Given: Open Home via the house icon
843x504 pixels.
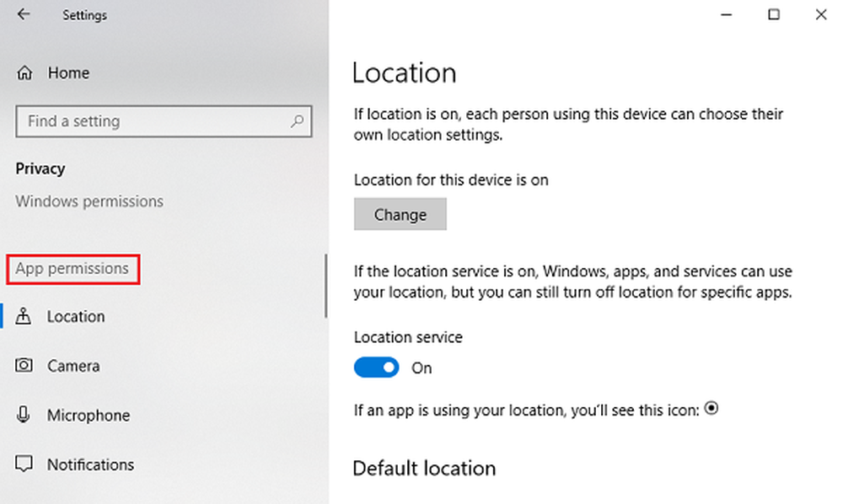Looking at the screenshot, I should point(24,72).
